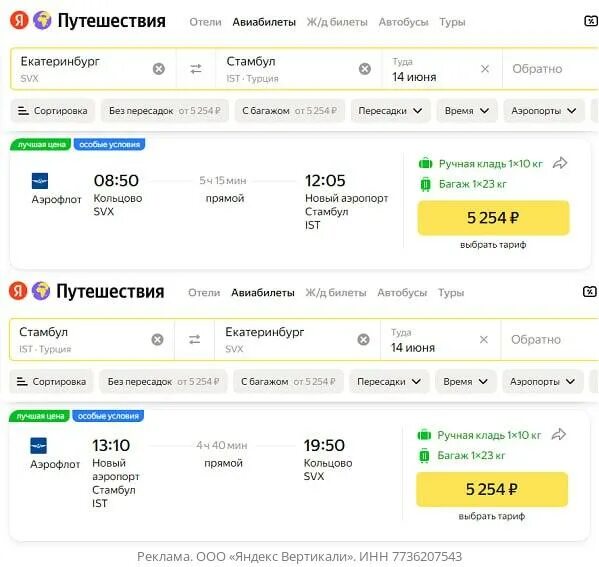Clear the Екатеринбург departure field in top search
Screen dimensions: 599x567
[x=159, y=69]
